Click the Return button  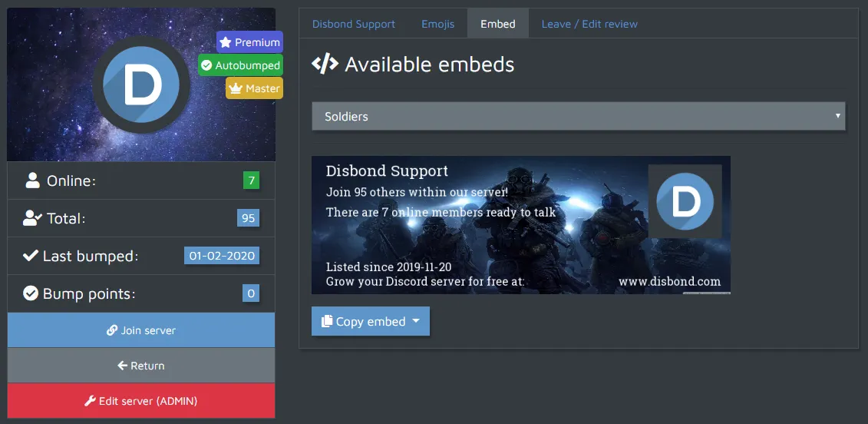[x=141, y=366]
